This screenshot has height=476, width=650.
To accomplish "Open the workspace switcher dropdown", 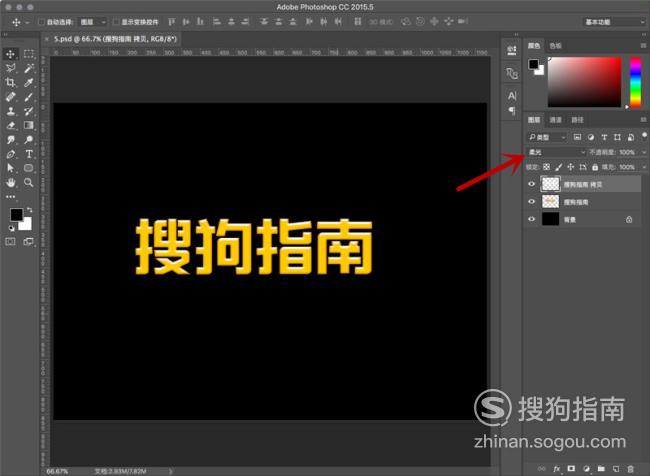I will tap(614, 22).
